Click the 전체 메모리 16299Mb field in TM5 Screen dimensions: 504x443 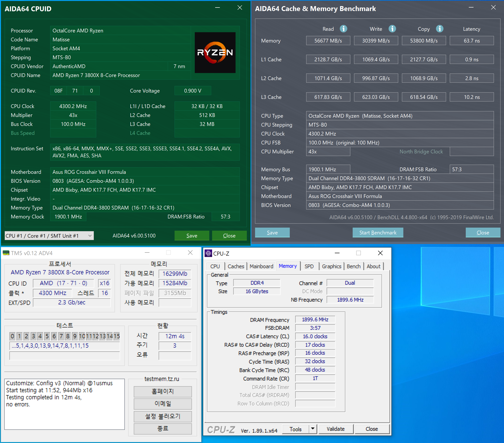175,274
